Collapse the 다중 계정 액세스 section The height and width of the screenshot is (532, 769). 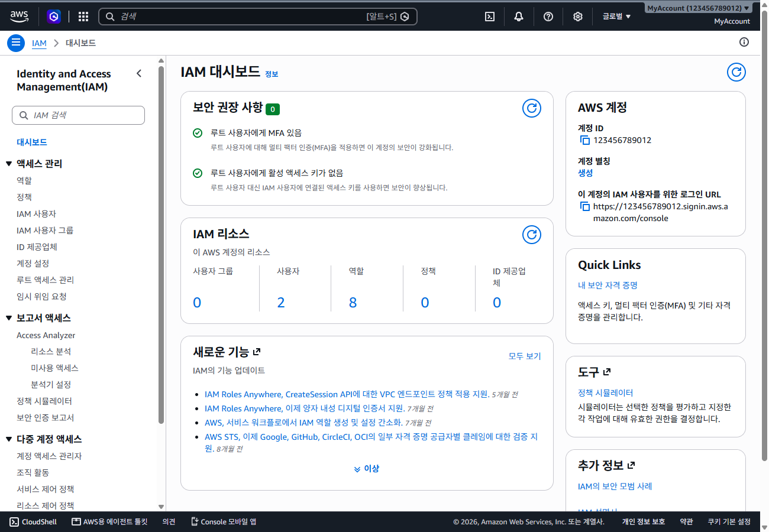[x=9, y=439]
